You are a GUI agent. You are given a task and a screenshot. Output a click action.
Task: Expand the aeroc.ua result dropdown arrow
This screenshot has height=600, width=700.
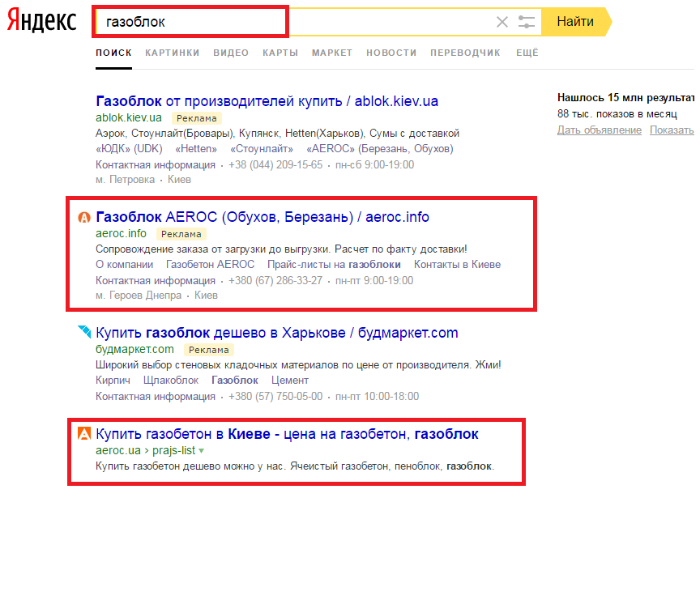(202, 450)
